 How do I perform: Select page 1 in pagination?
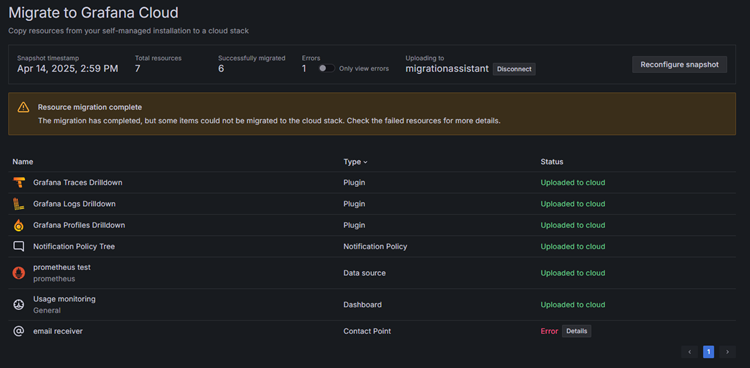pos(708,352)
